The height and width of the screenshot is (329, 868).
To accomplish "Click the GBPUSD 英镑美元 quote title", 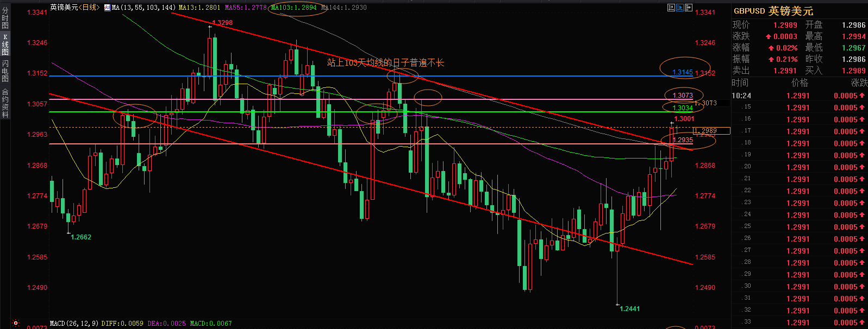I will 773,11.
